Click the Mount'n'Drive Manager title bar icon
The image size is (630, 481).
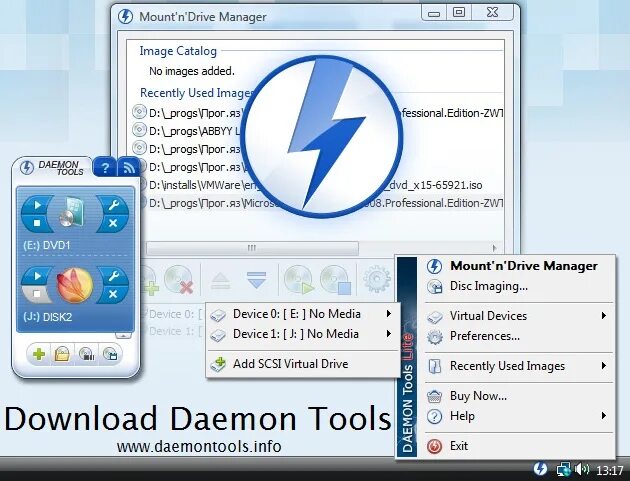(x=125, y=17)
